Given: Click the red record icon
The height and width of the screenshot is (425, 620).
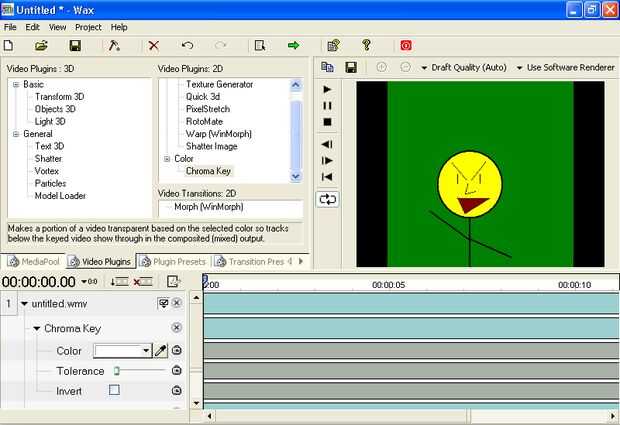Looking at the screenshot, I should (406, 45).
